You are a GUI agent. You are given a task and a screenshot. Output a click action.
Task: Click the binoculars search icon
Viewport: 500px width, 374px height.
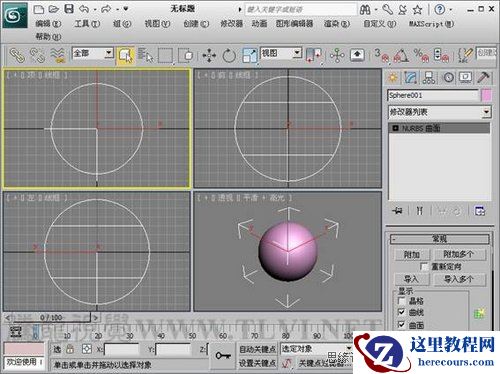click(365, 10)
